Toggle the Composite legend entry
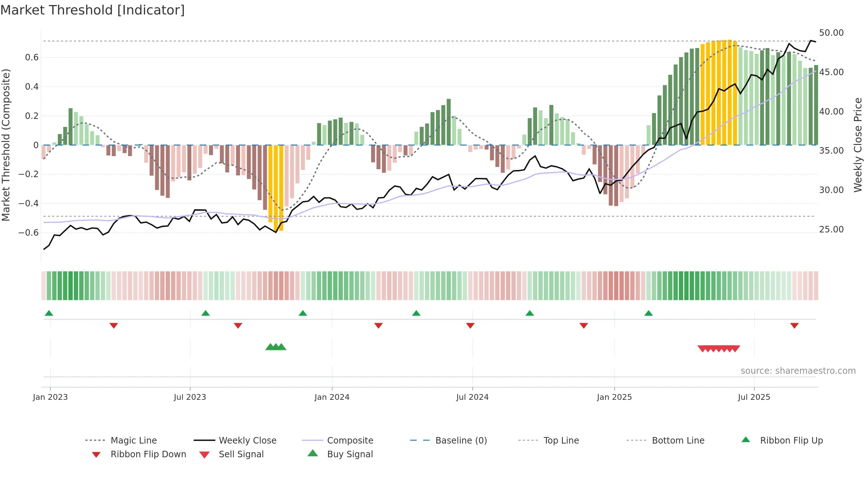Viewport: 868px width, 488px height. pyautogui.click(x=337, y=440)
